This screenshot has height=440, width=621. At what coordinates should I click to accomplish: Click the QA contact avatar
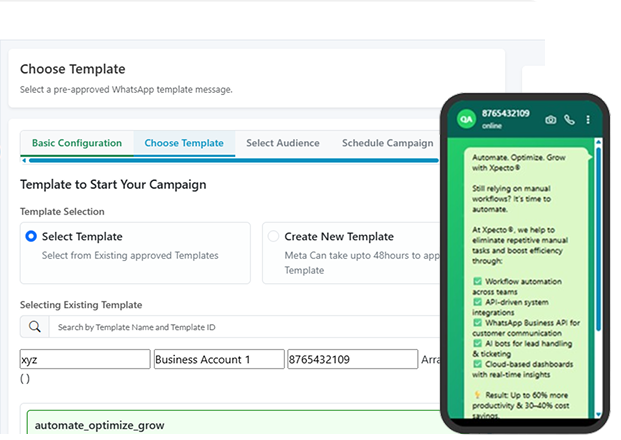pyautogui.click(x=465, y=119)
